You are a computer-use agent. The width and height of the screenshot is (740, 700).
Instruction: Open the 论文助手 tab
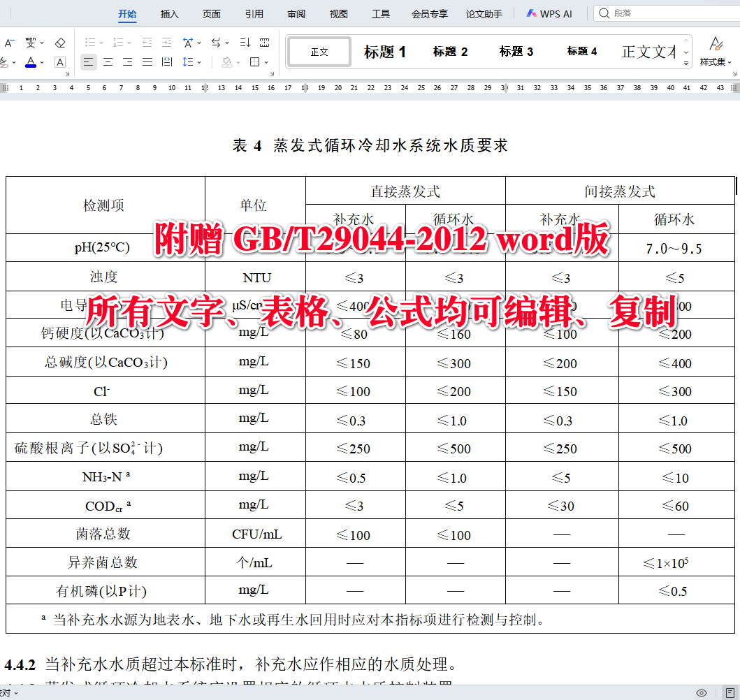[484, 14]
